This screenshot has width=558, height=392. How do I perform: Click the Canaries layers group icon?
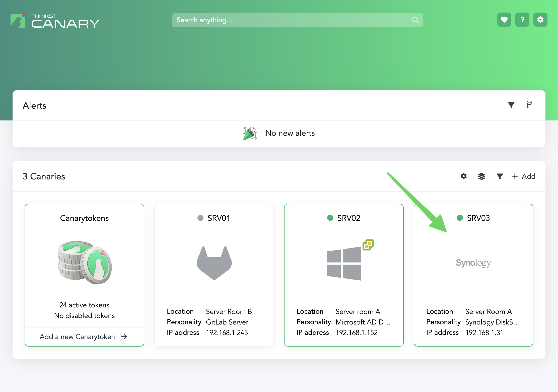(481, 176)
